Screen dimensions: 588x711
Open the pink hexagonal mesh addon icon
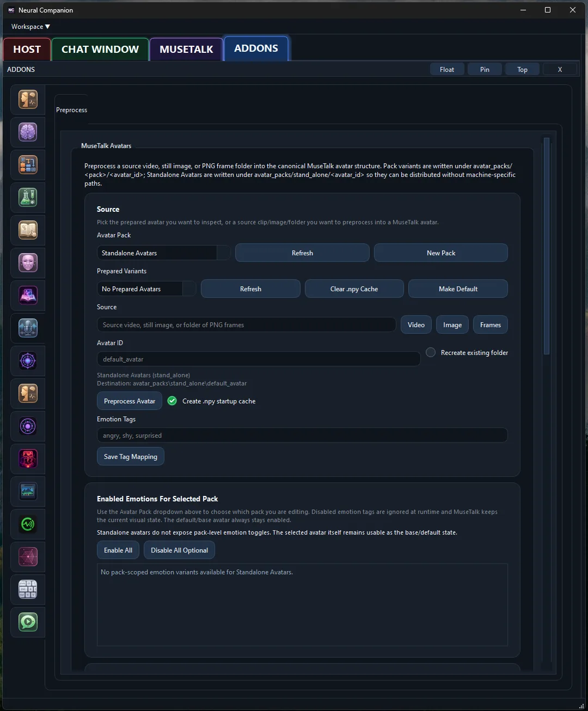(28, 557)
